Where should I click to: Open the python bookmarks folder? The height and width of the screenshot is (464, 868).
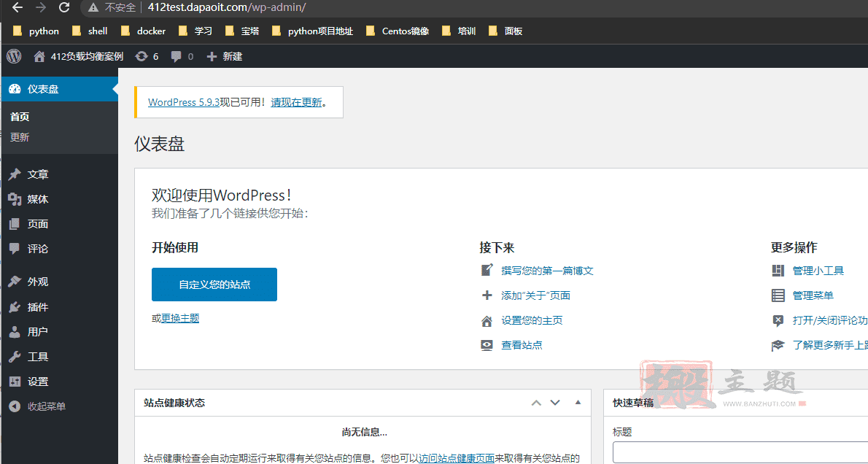(36, 31)
